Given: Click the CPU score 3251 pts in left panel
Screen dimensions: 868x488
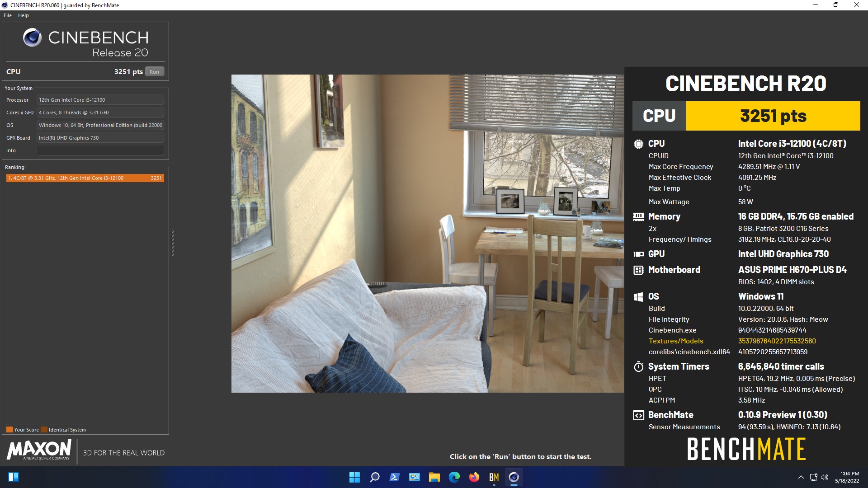Looking at the screenshot, I should [128, 72].
